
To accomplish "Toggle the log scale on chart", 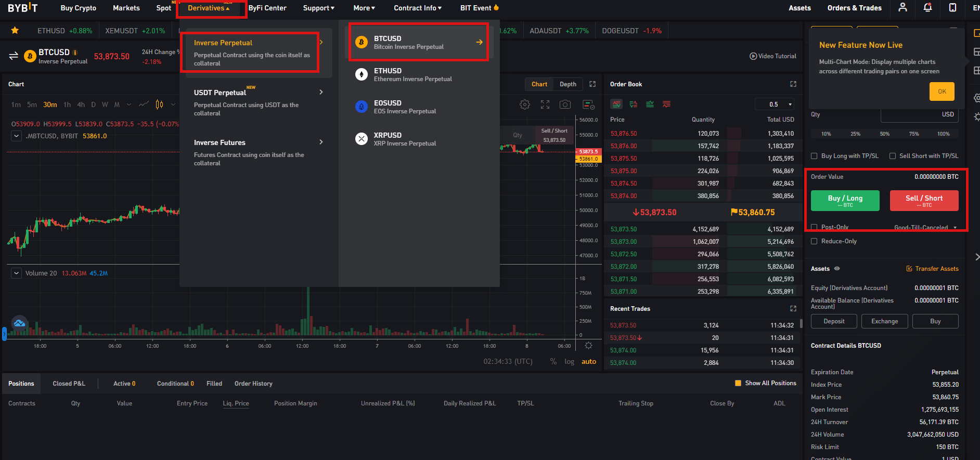I will [570, 361].
